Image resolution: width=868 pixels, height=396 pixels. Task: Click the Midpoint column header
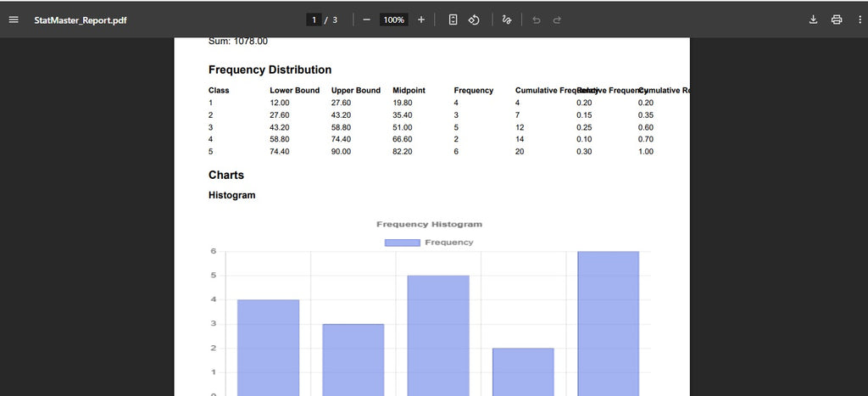(409, 90)
